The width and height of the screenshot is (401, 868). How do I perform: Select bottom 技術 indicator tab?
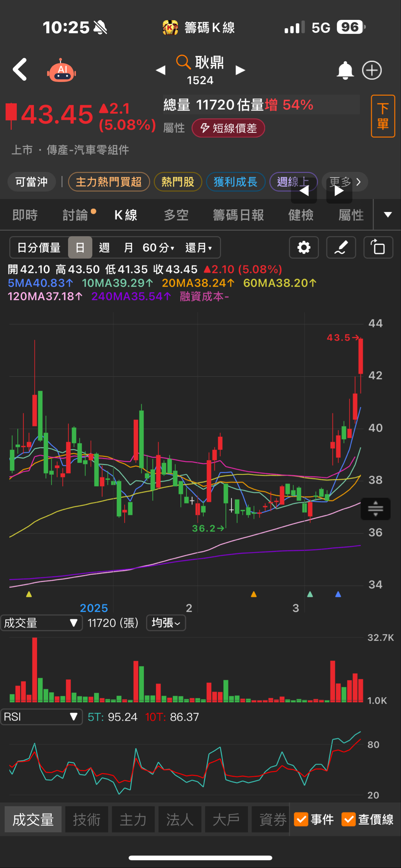pos(87,819)
